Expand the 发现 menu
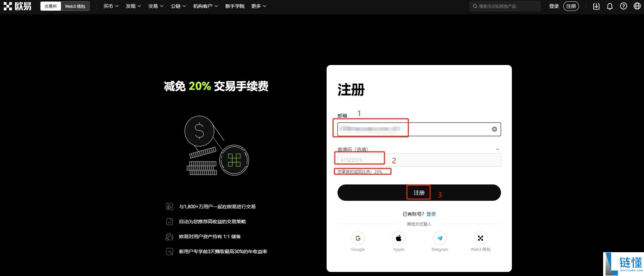Viewport: 644px width, 276px height. point(133,6)
